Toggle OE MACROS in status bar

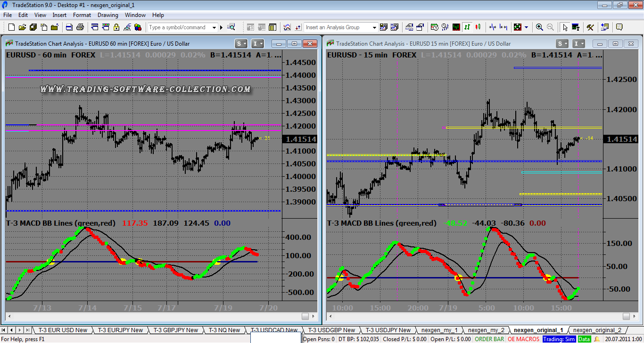point(523,339)
